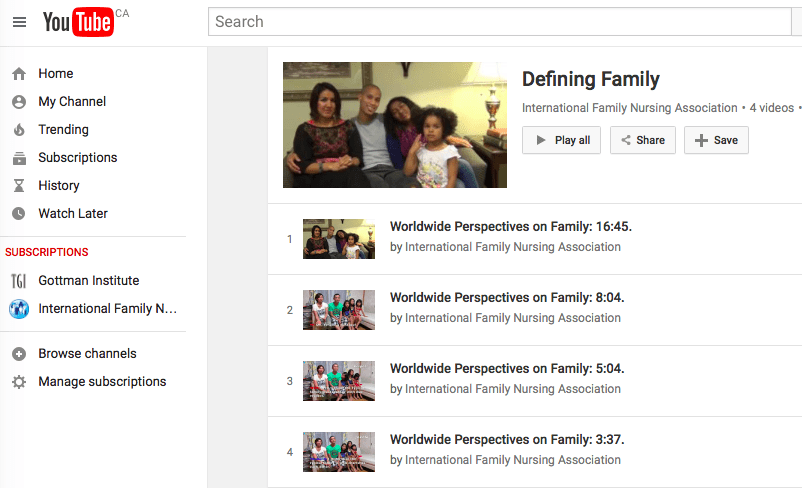Click the Trending flame icon
This screenshot has height=488, width=802.
pos(19,130)
